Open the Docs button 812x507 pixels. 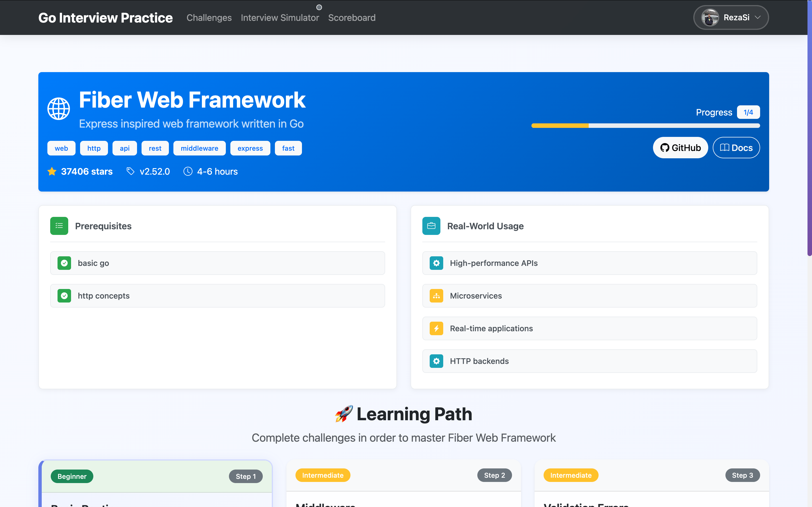click(736, 148)
